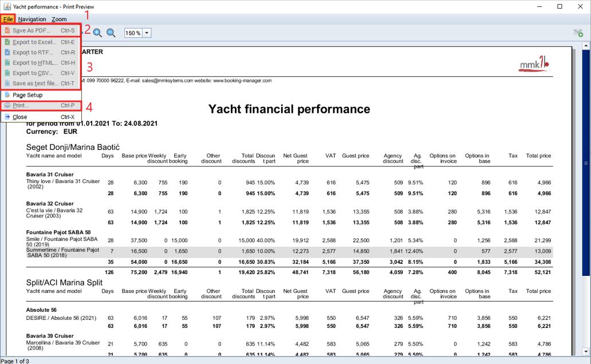Viewport: 591px width, 364px height.
Task: Click the weekly discount total 2,479
Action: tap(160, 272)
